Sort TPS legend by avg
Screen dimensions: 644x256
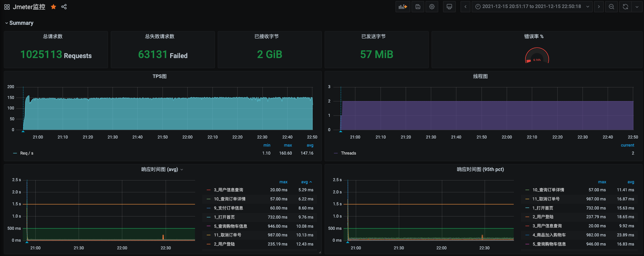[x=310, y=145]
